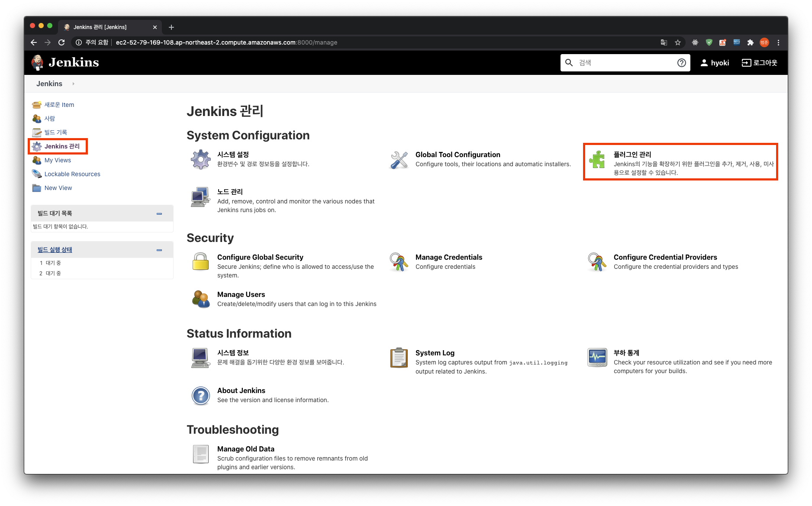Click the 사람 people icon in sidebar
Viewport: 812px width, 506px height.
[x=37, y=119]
